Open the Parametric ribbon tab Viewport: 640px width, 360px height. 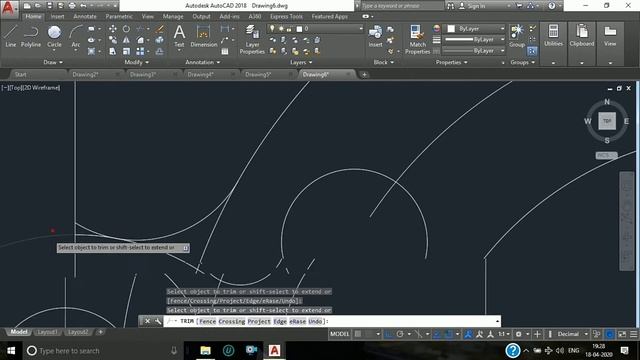pos(119,16)
